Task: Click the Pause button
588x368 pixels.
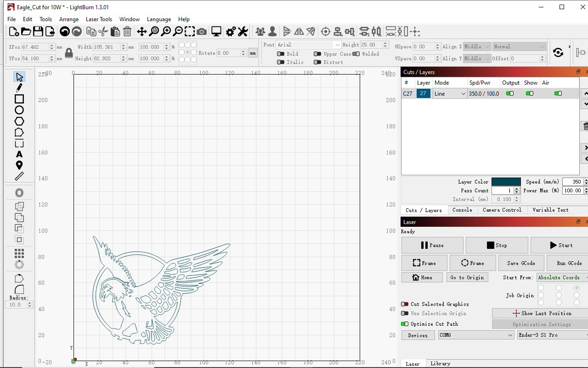Action: (432, 245)
